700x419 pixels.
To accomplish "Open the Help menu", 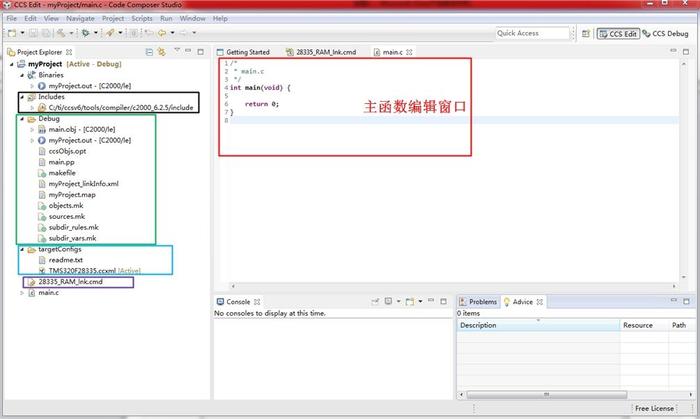I will (220, 18).
